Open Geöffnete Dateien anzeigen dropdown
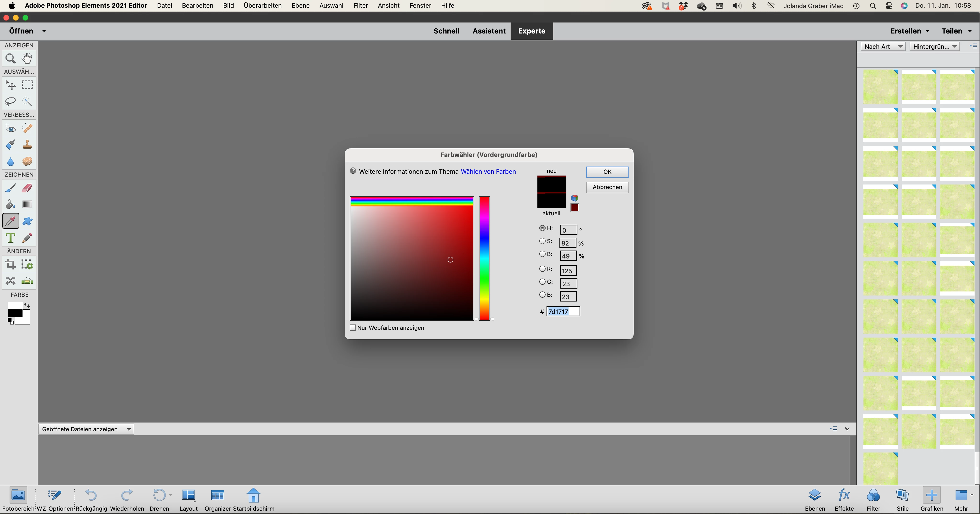Viewport: 980px width, 514px height. point(86,429)
